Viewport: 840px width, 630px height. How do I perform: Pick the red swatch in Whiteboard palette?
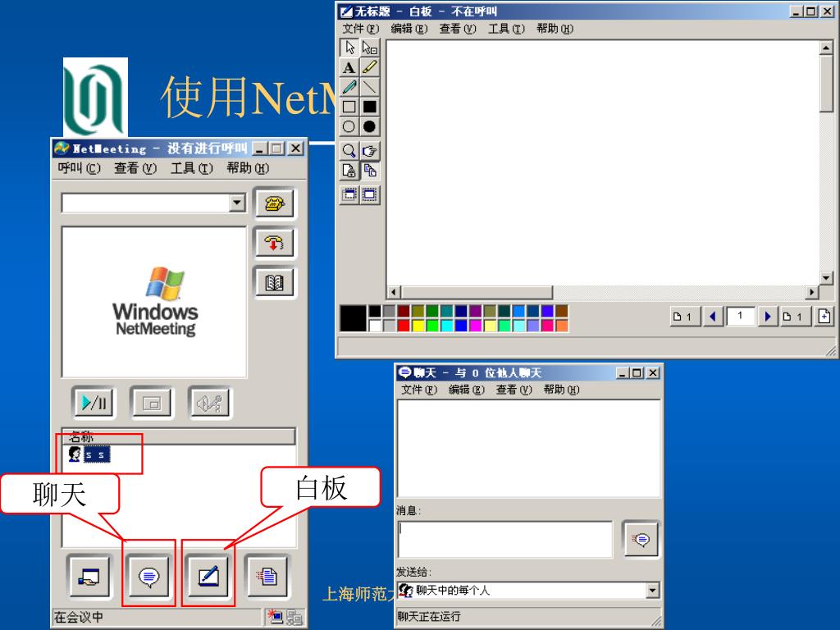404,325
